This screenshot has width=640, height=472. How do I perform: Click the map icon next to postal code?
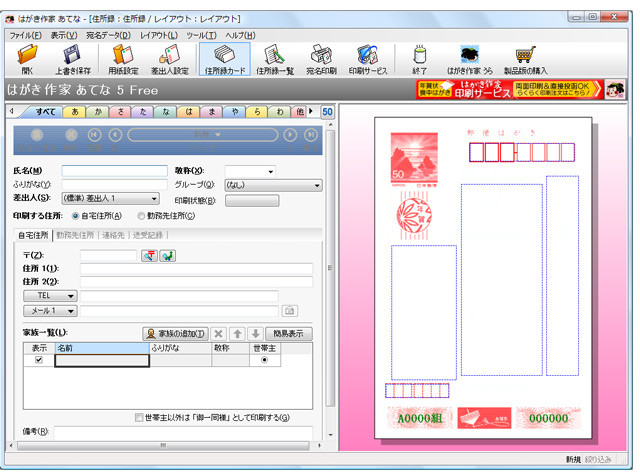pos(167,256)
